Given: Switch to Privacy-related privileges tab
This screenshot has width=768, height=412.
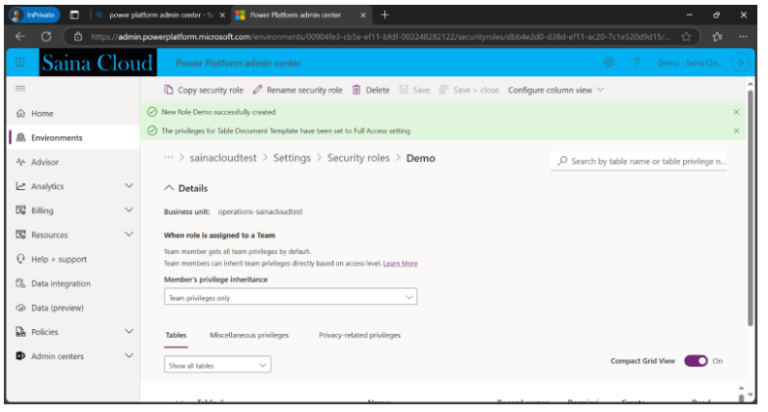Looking at the screenshot, I should tap(360, 336).
